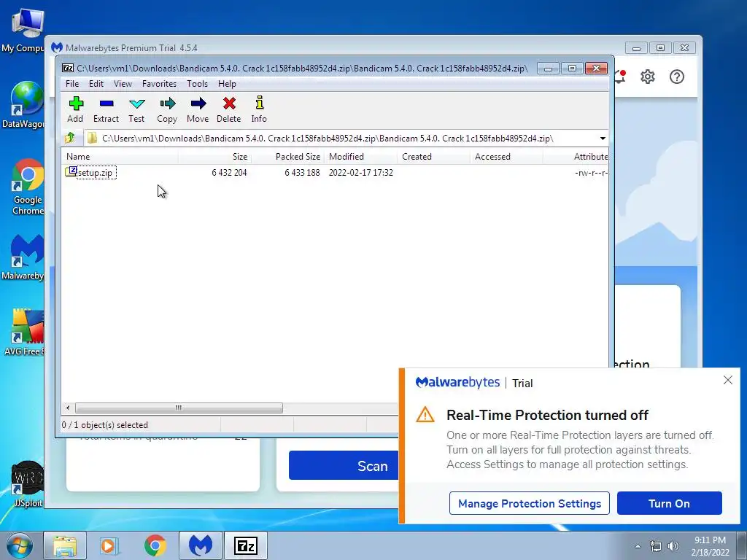Image resolution: width=747 pixels, height=560 pixels.
Task: Open the Windows Start menu
Action: click(19, 545)
